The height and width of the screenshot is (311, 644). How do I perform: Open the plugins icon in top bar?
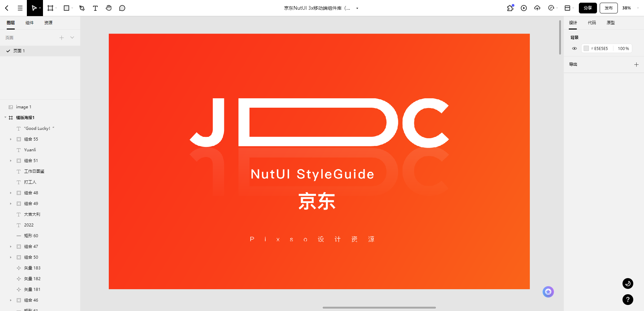click(510, 8)
